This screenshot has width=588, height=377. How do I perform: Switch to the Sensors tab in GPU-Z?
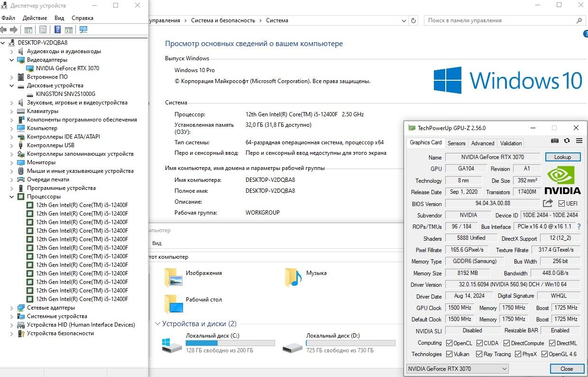457,143
